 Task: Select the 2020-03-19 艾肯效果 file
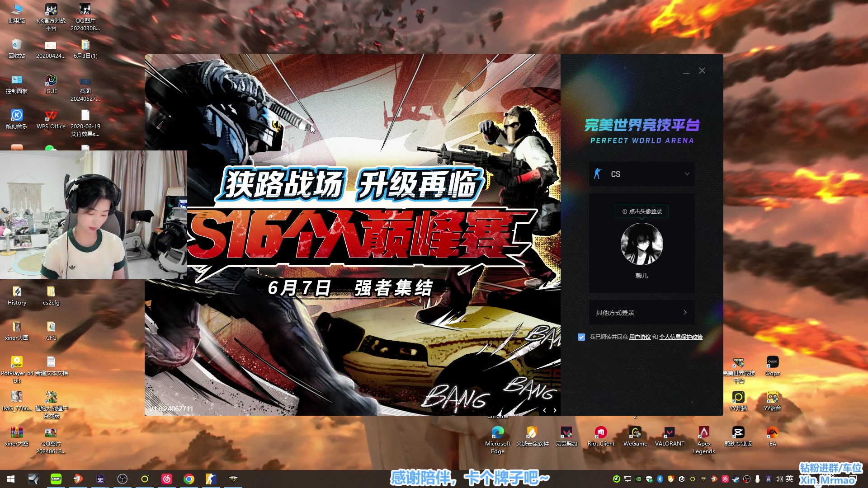pyautogui.click(x=85, y=123)
